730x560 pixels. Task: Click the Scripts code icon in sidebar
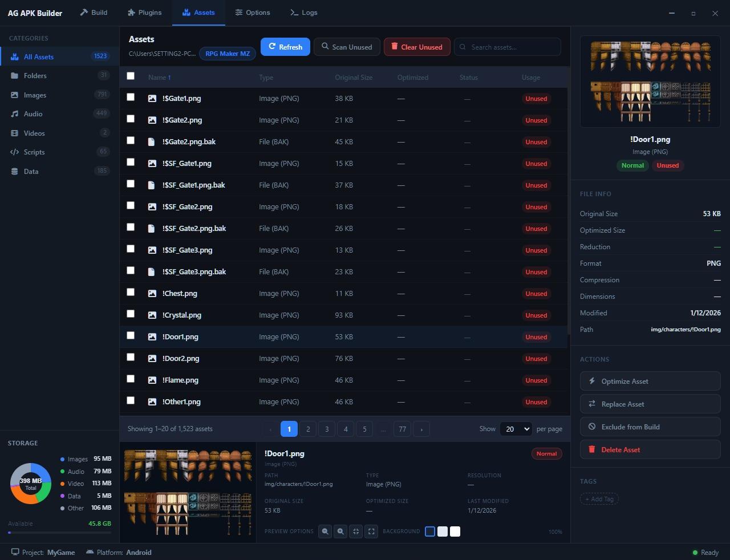click(x=14, y=152)
